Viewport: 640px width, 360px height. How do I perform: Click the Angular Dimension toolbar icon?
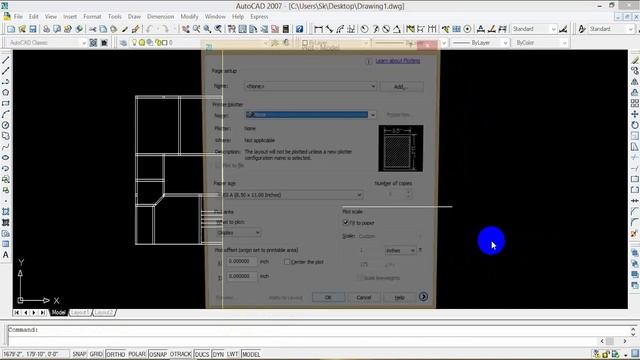(x=397, y=29)
